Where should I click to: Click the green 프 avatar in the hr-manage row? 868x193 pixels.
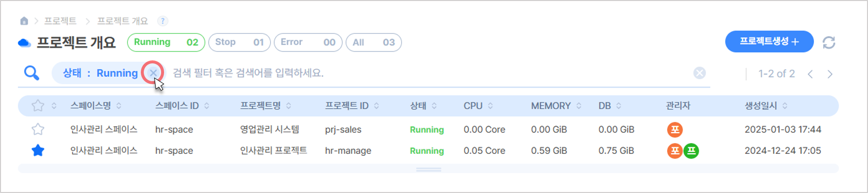point(691,151)
